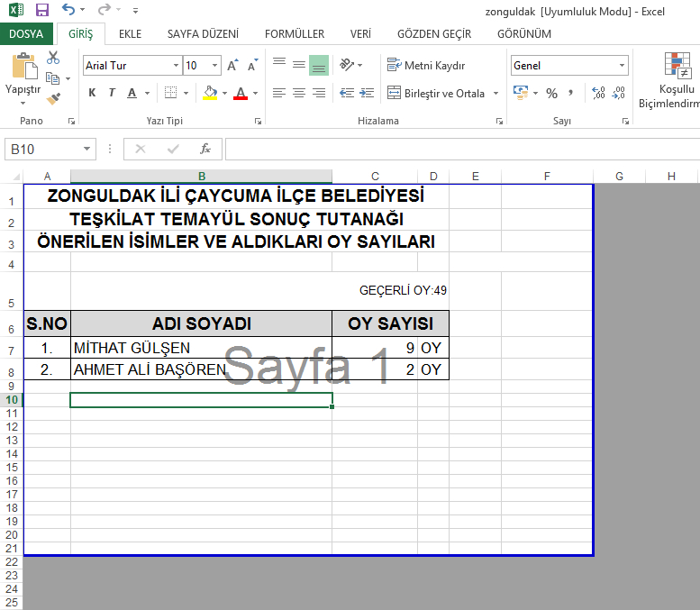
Task: Open the Name Box dropdown arrow
Action: [87, 149]
